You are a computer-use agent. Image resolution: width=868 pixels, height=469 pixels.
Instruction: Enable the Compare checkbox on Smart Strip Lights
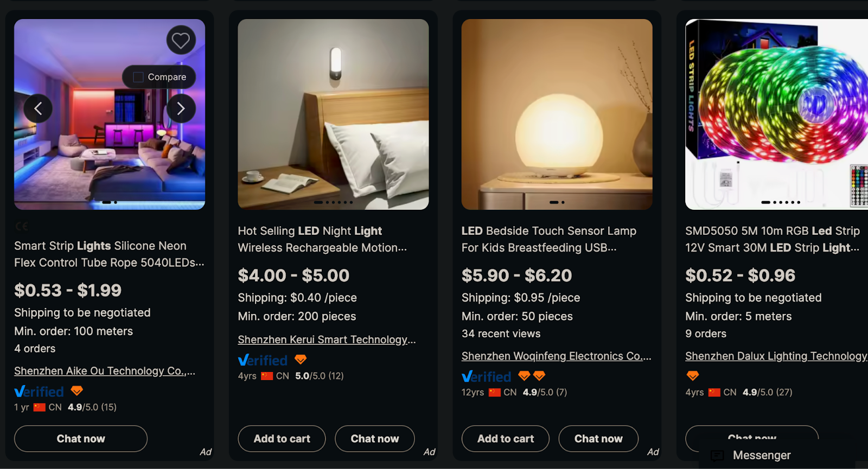pyautogui.click(x=137, y=77)
